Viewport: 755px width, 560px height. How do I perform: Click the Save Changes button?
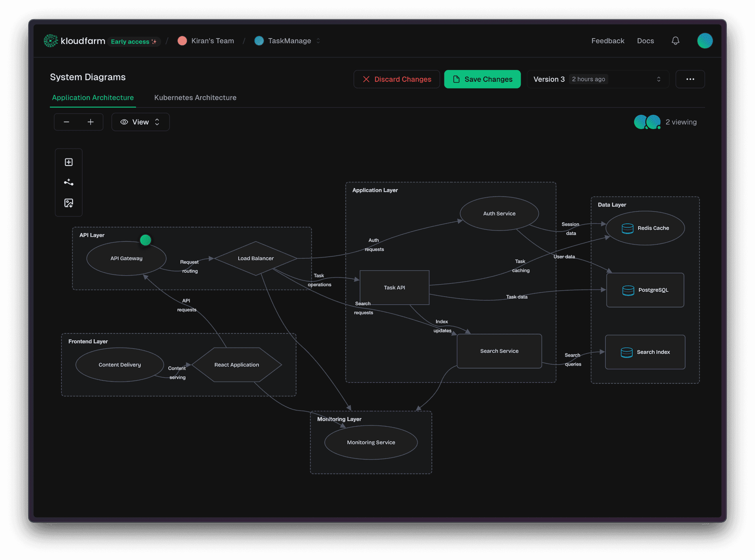[x=482, y=79]
